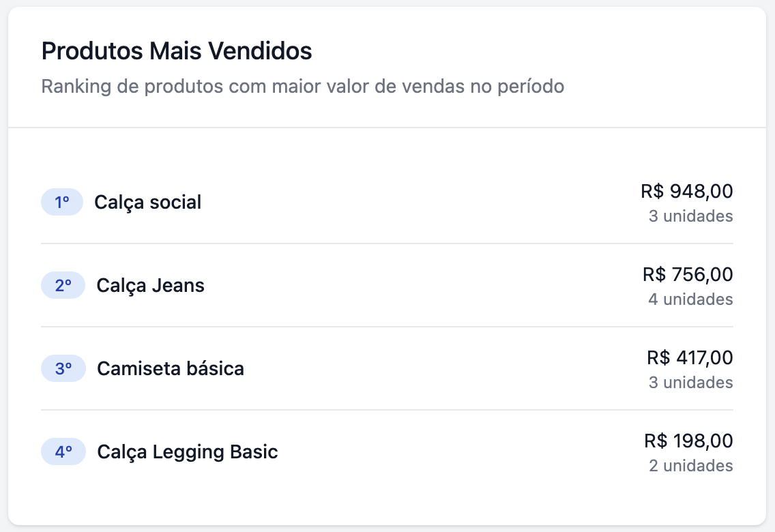
Task: Click the 2º rank badge
Action: coord(63,285)
